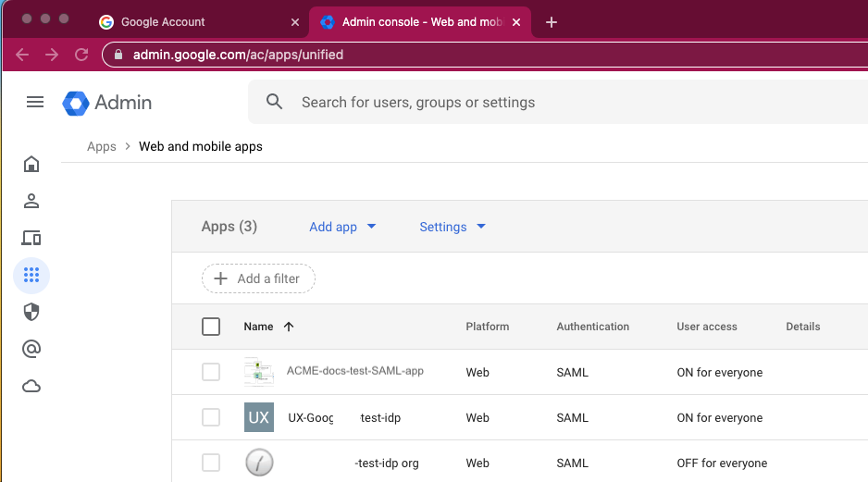Screen dimensions: 868x482
Task: Go forward in browser history
Action: 52,55
